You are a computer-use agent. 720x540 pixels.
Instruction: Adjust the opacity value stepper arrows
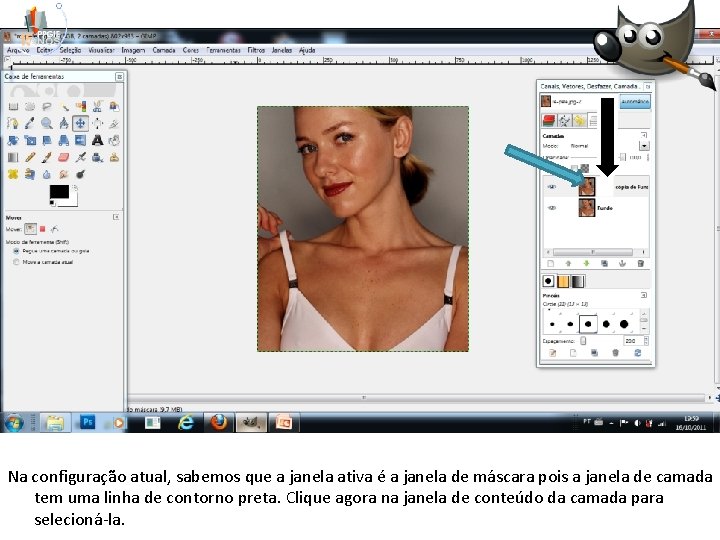pos(648,158)
